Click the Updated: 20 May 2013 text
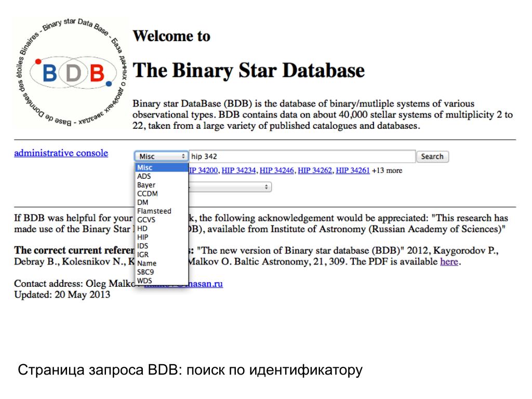Viewport: 532px width, 399px height. [62, 295]
